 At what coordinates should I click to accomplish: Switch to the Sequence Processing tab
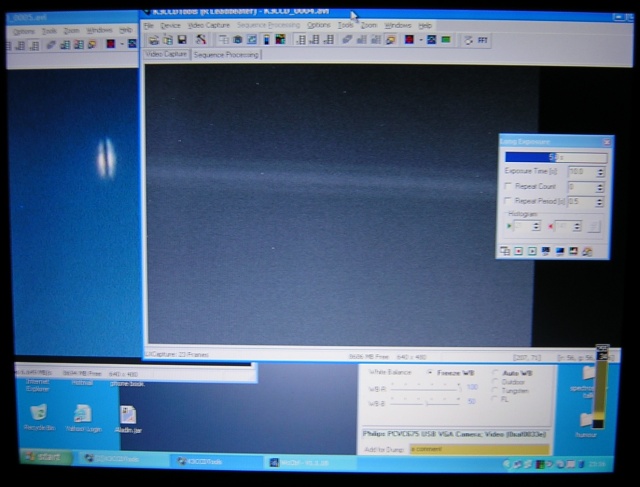(226, 55)
